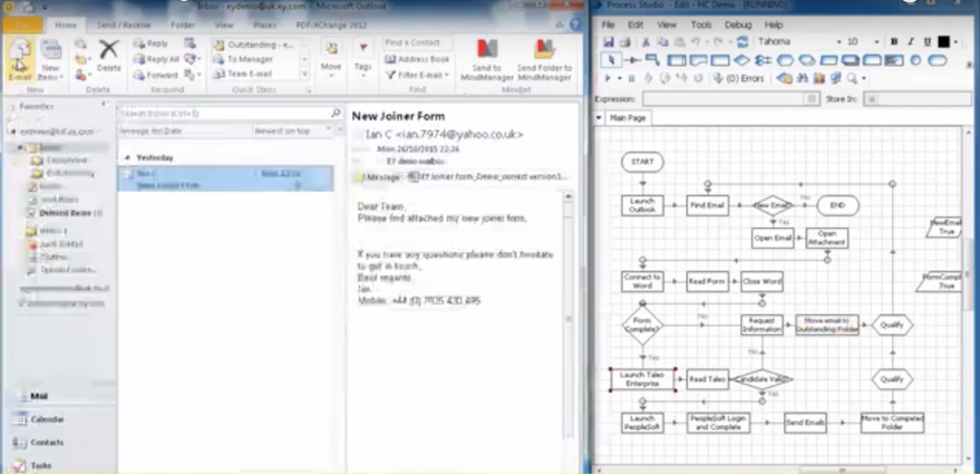This screenshot has width=980, height=474.
Task: Open the Tahoma font dropdown
Action: pyautogui.click(x=839, y=42)
